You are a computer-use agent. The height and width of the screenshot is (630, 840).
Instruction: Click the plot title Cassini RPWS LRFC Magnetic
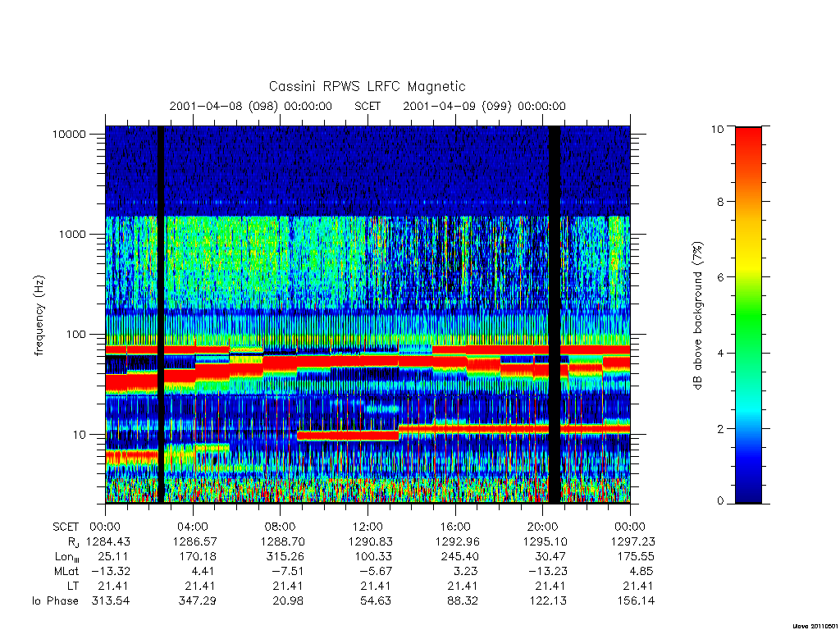367,87
